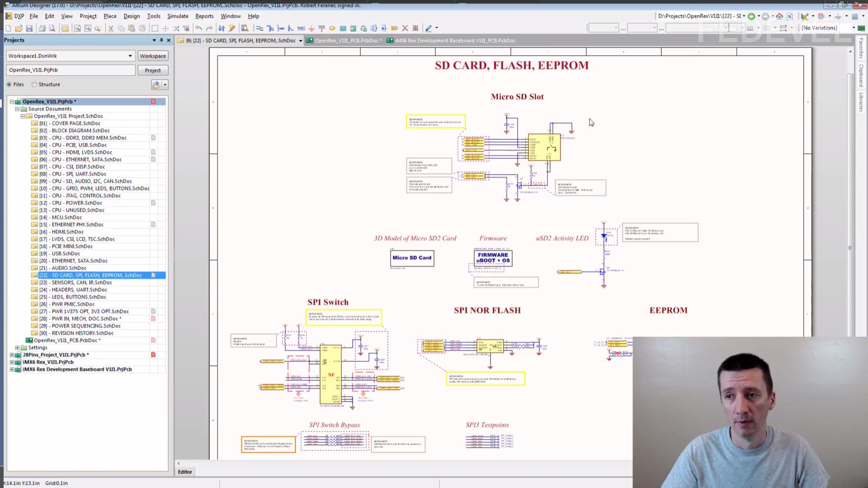Select the Structure radio button
Screen dimensions: 868x488
(34, 84)
